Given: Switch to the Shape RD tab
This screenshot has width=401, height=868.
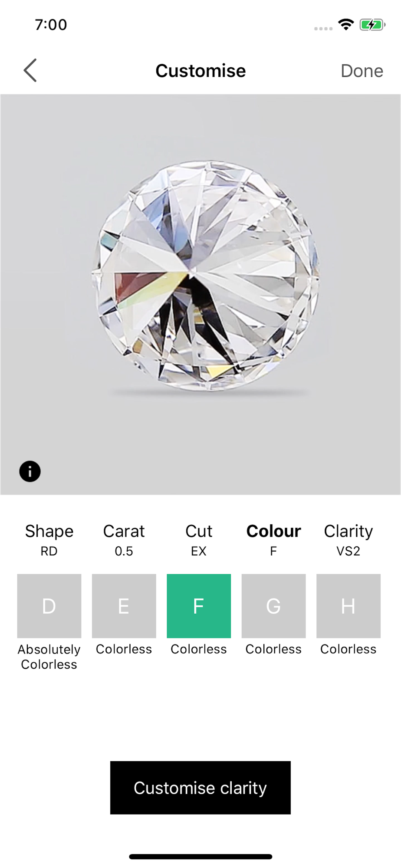Looking at the screenshot, I should tap(49, 540).
